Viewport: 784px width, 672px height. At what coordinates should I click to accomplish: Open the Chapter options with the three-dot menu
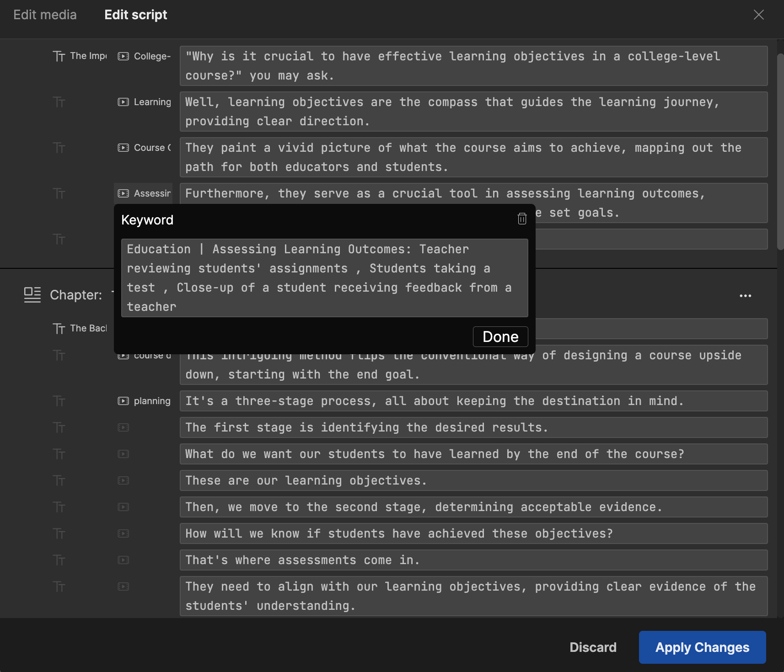tap(745, 296)
